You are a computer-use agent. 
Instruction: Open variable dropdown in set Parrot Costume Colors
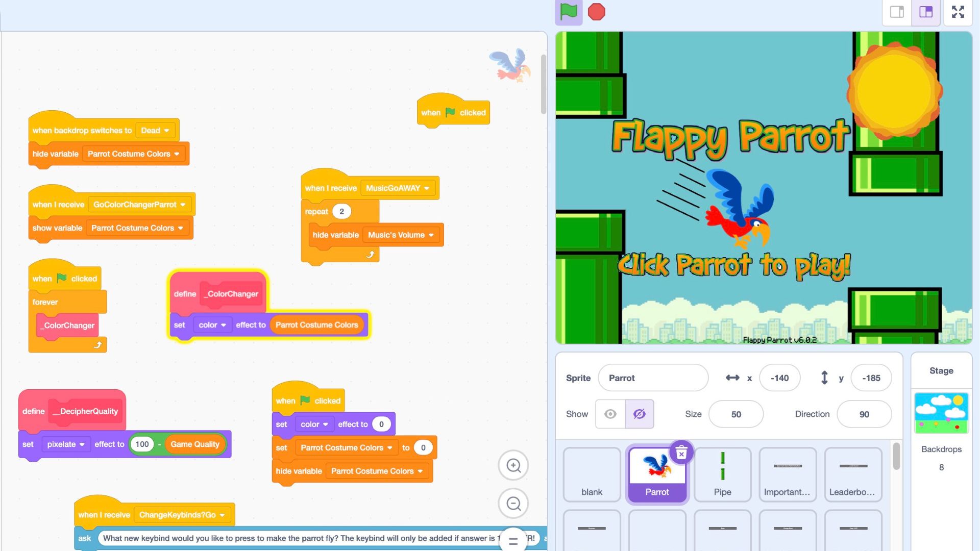(347, 448)
